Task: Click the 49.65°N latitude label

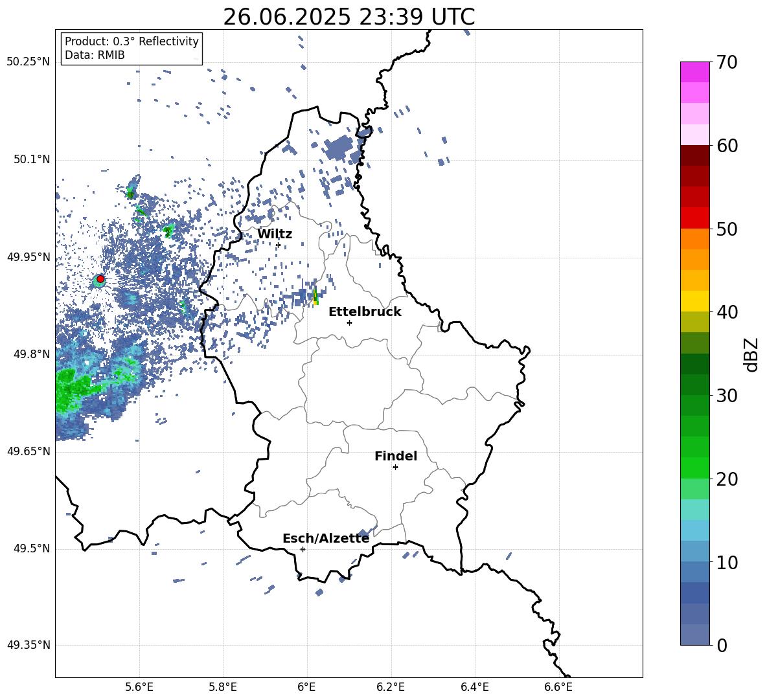Action: click(29, 451)
